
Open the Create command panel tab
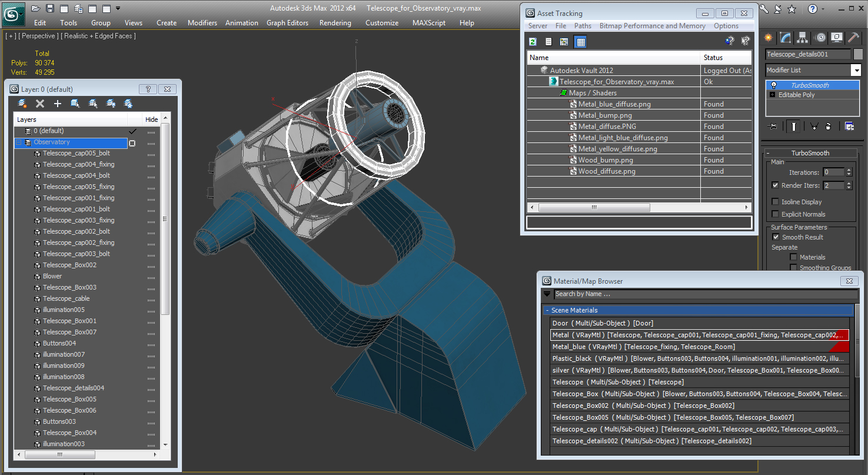click(x=769, y=38)
